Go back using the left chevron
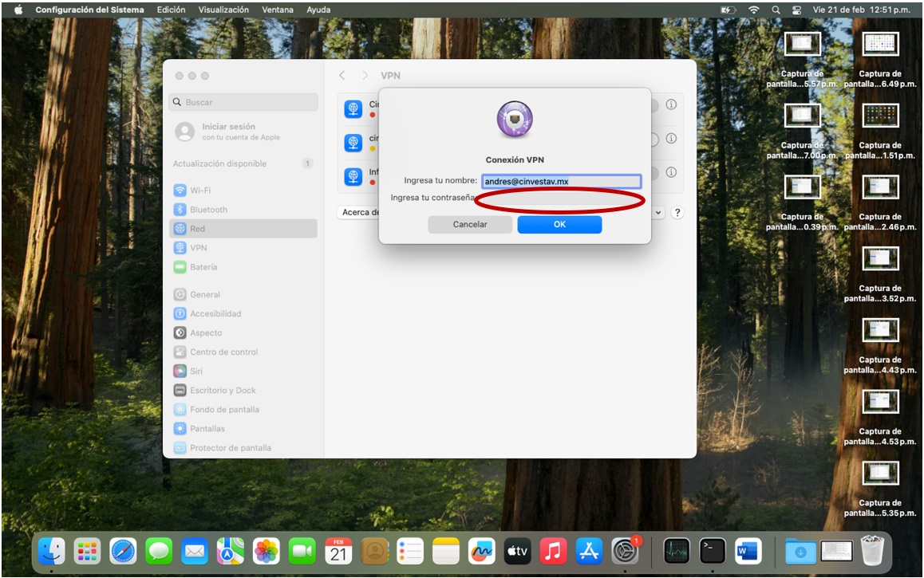Viewport: 924px width, 578px height. [x=342, y=76]
